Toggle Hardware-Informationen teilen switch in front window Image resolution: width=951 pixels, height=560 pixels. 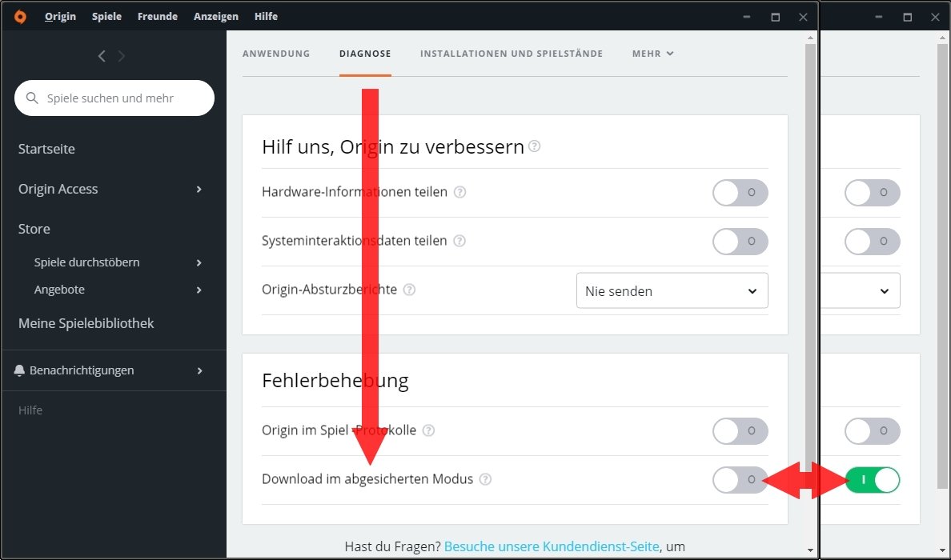point(740,193)
